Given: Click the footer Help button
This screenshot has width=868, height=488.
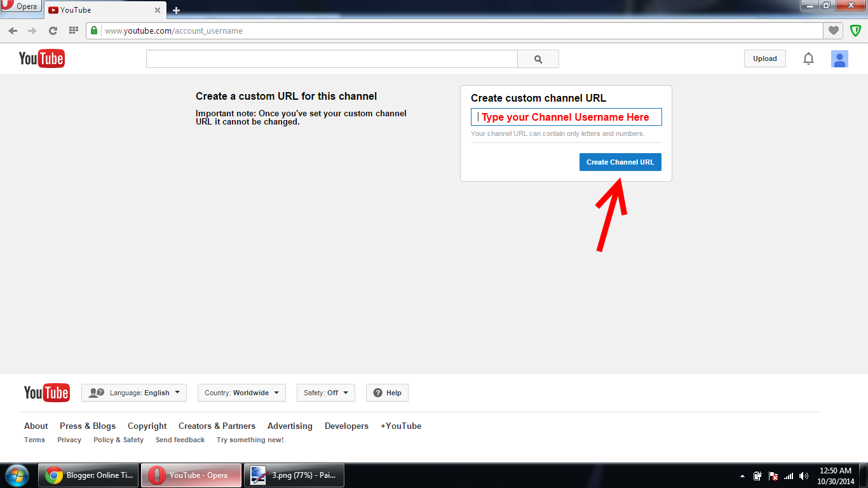Looking at the screenshot, I should [x=387, y=393].
